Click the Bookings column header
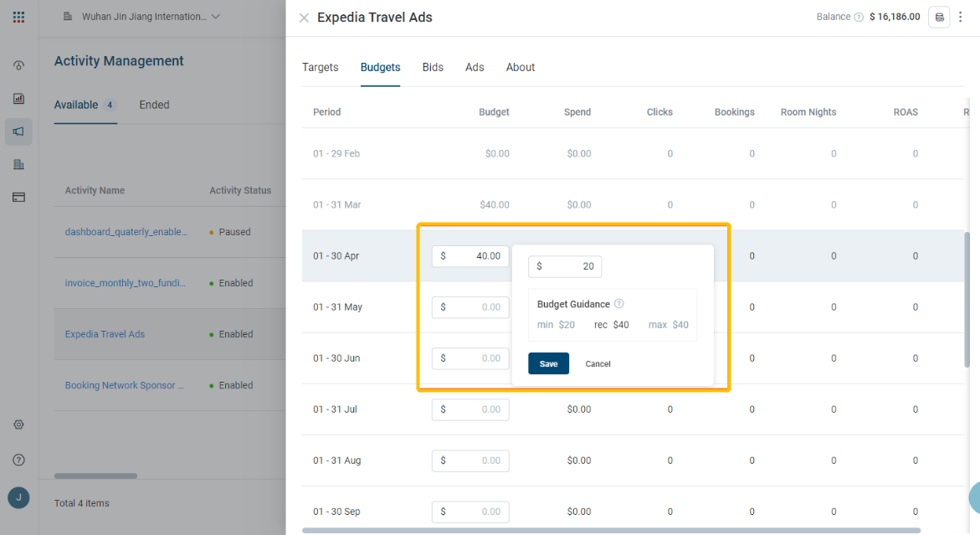980x535 pixels. click(x=735, y=112)
